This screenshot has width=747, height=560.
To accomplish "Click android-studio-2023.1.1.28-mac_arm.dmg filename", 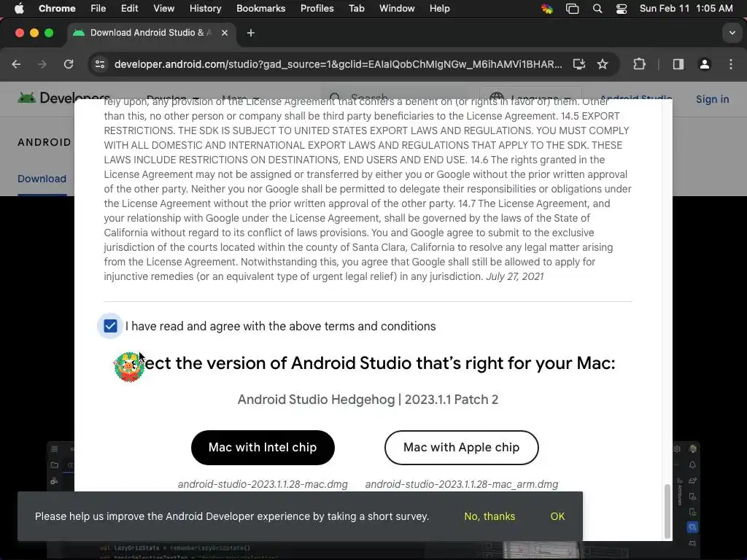I will (x=461, y=484).
